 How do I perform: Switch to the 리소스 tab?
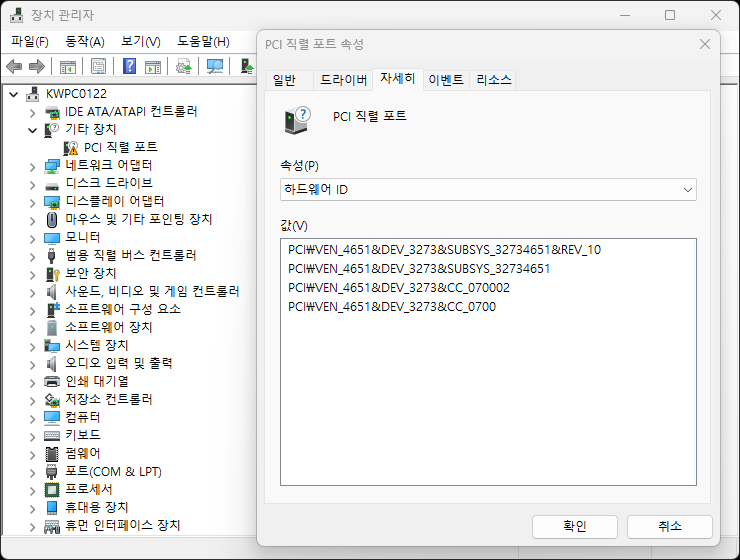(x=494, y=80)
